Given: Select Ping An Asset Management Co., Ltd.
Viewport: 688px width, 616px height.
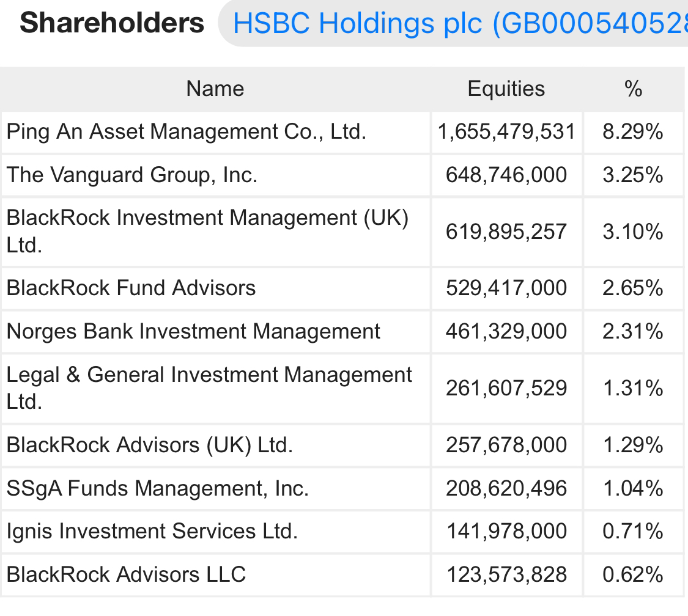Looking at the screenshot, I should [x=187, y=132].
